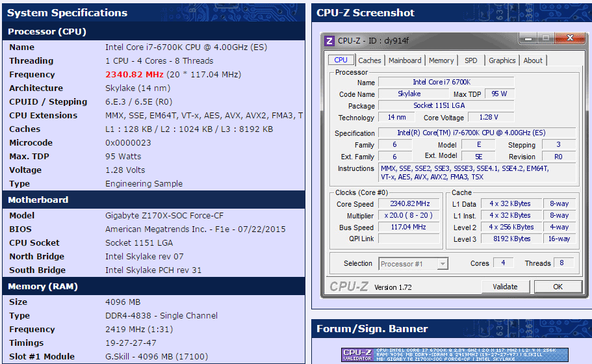The height and width of the screenshot is (364, 592).
Task: Select the Mainboard tab
Action: pos(405,60)
